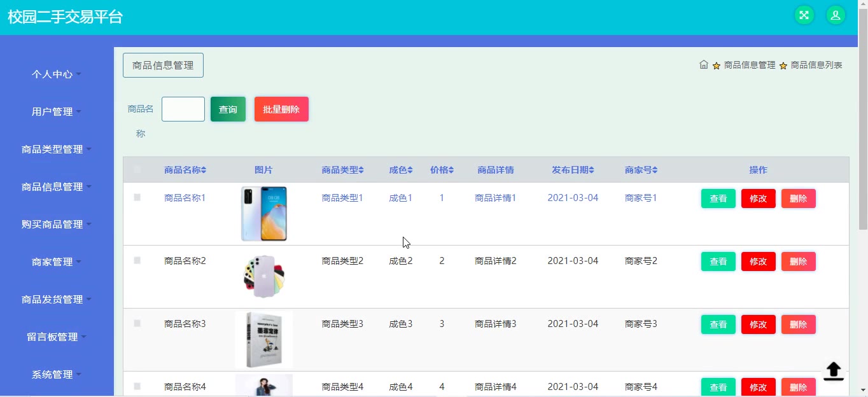
Task: Click 查看 for 商品名称2
Action: 718,261
